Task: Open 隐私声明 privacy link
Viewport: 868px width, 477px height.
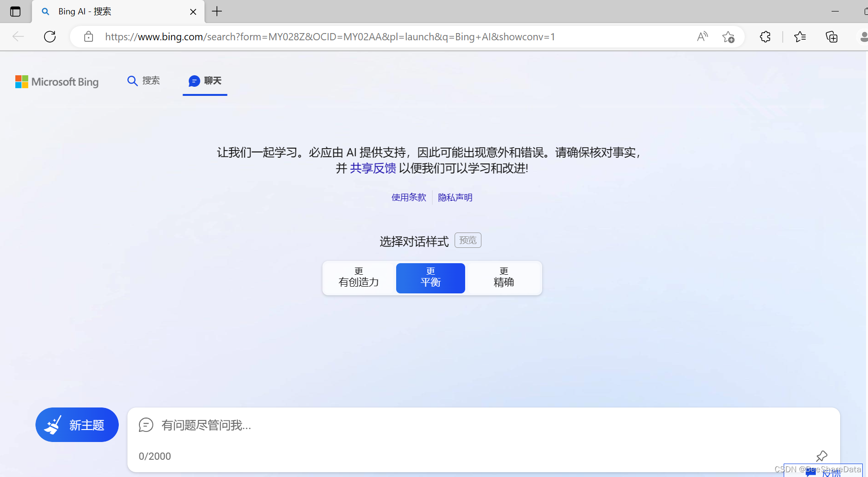Action: coord(455,198)
